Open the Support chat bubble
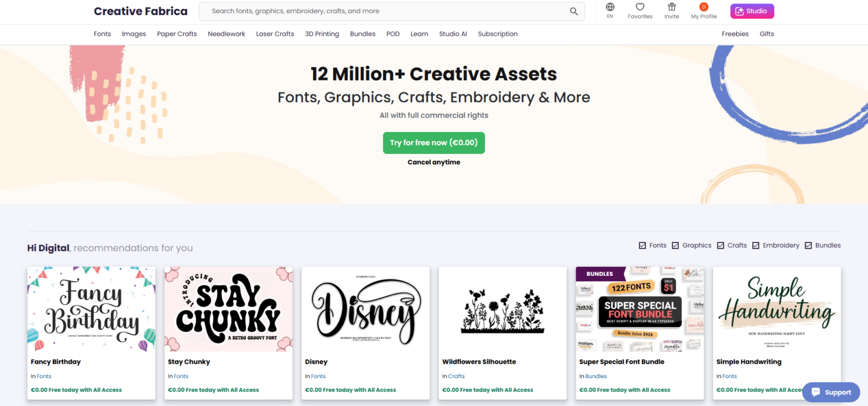Image resolution: width=868 pixels, height=406 pixels. click(x=831, y=392)
